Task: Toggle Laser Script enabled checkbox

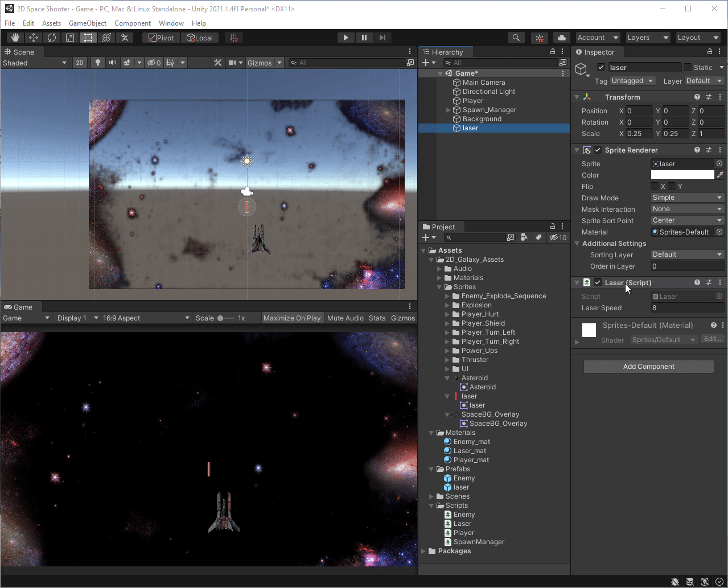Action: click(598, 282)
